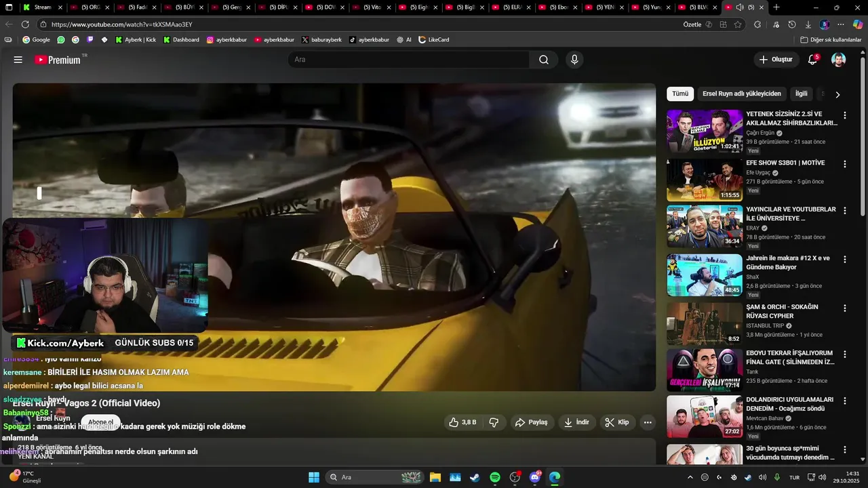Viewport: 868px width, 488px height.
Task: Open Spotify from the taskbar
Action: point(495,477)
